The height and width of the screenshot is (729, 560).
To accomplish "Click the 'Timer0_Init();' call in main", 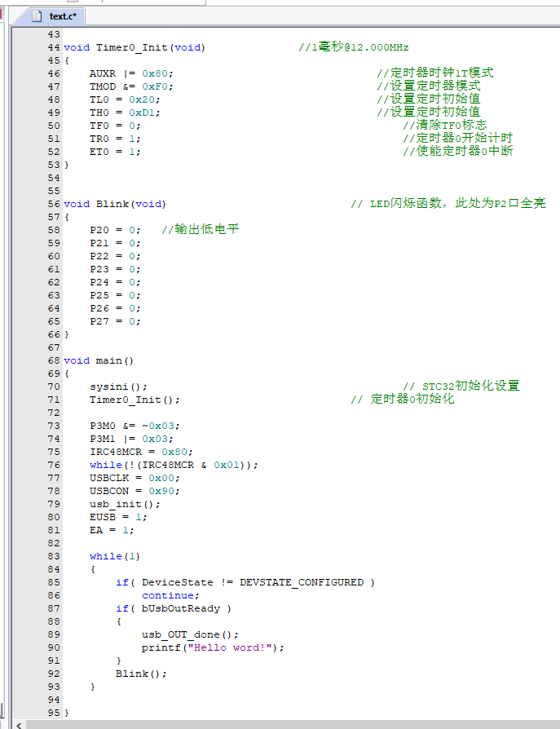I will coord(134,400).
